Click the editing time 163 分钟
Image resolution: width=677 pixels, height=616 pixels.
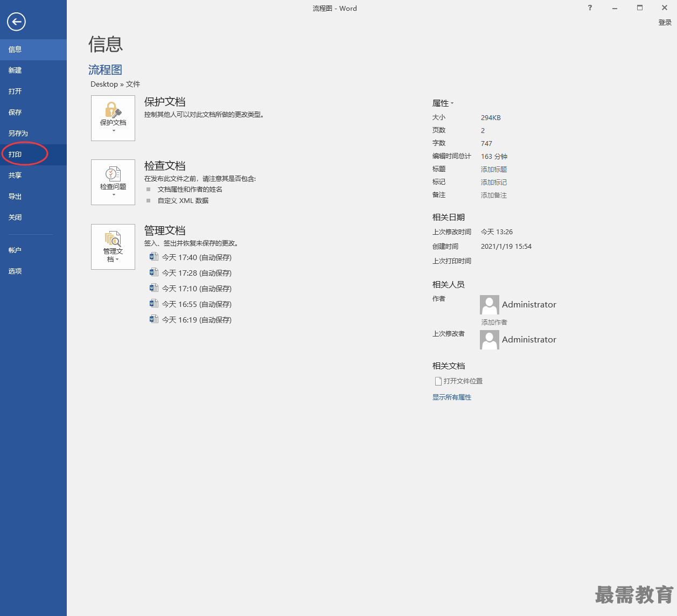(x=494, y=157)
